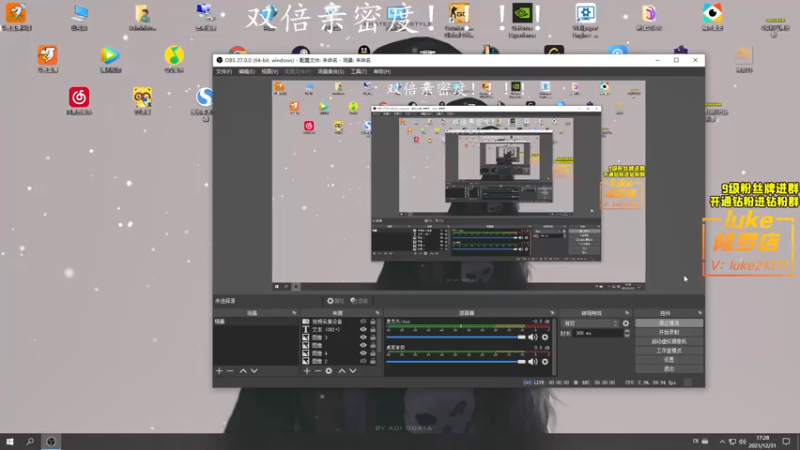Move the scene up in Scenes list

(x=243, y=371)
